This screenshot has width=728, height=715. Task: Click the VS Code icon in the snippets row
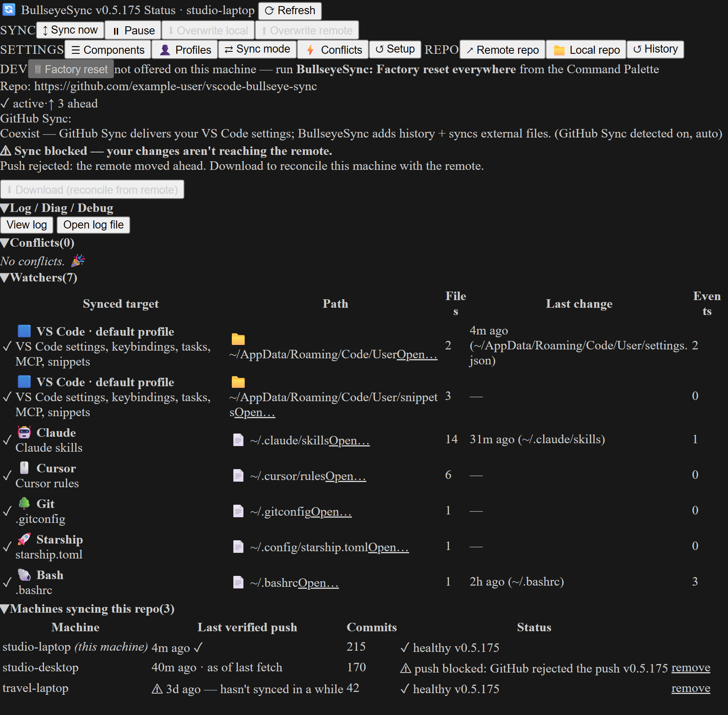tap(24, 381)
